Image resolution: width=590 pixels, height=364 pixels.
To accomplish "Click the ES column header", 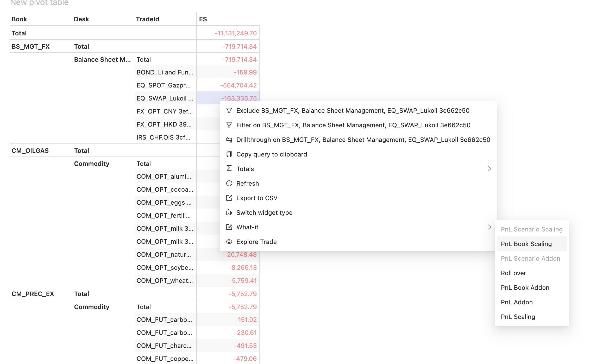I will click(203, 19).
